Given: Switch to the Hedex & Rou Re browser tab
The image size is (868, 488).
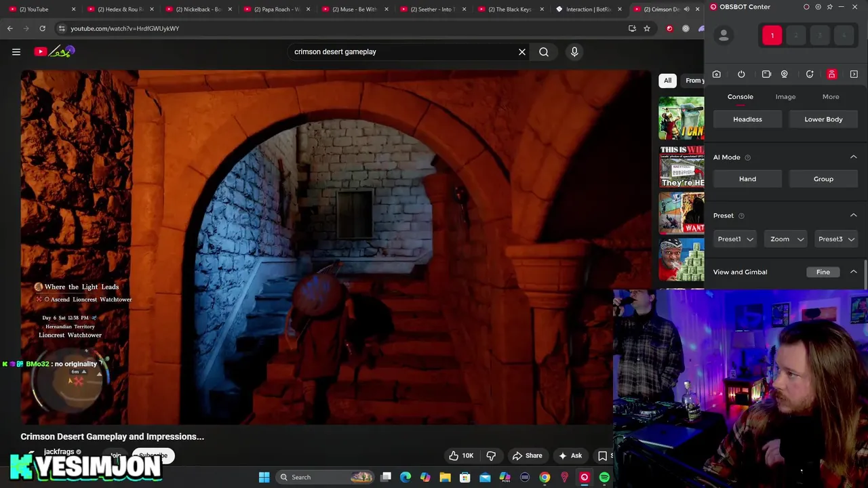Looking at the screenshot, I should (119, 9).
